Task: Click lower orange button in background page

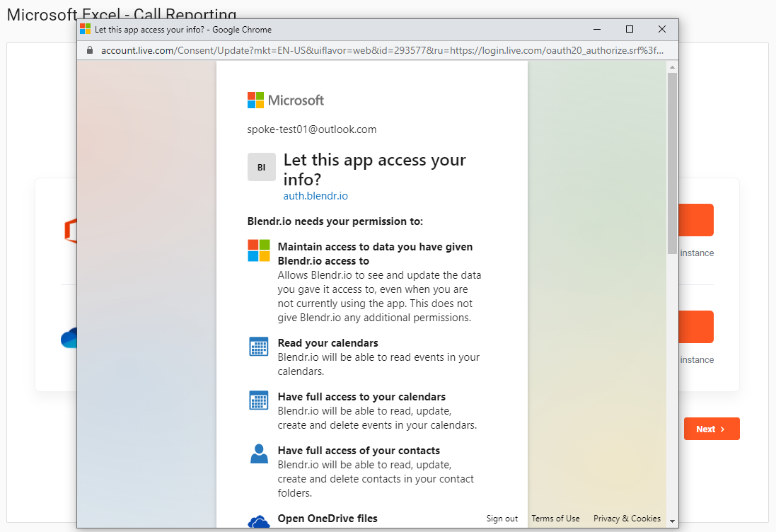Action: click(x=696, y=327)
